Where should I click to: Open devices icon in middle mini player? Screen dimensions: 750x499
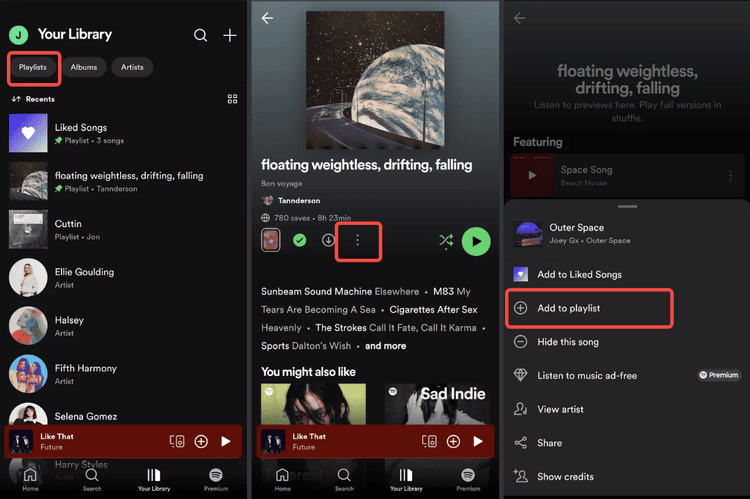pyautogui.click(x=429, y=441)
